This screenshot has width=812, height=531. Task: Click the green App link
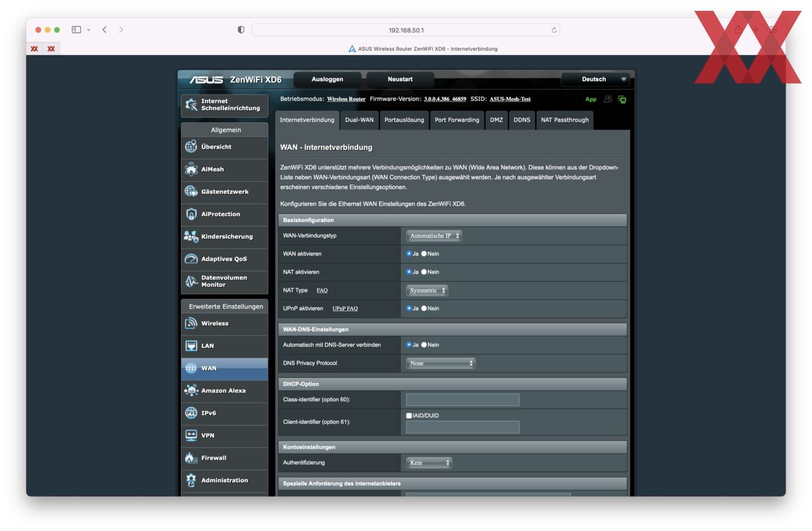pos(591,99)
